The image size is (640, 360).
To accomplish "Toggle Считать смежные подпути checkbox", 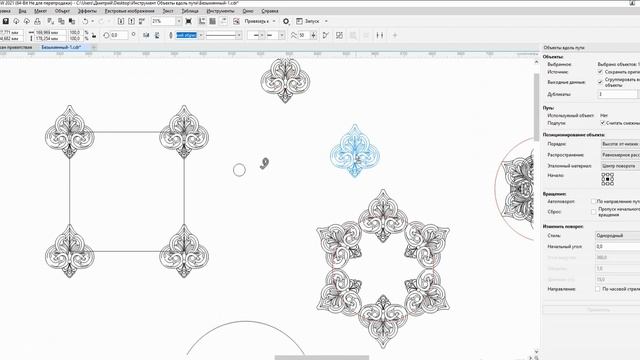I will coord(602,123).
